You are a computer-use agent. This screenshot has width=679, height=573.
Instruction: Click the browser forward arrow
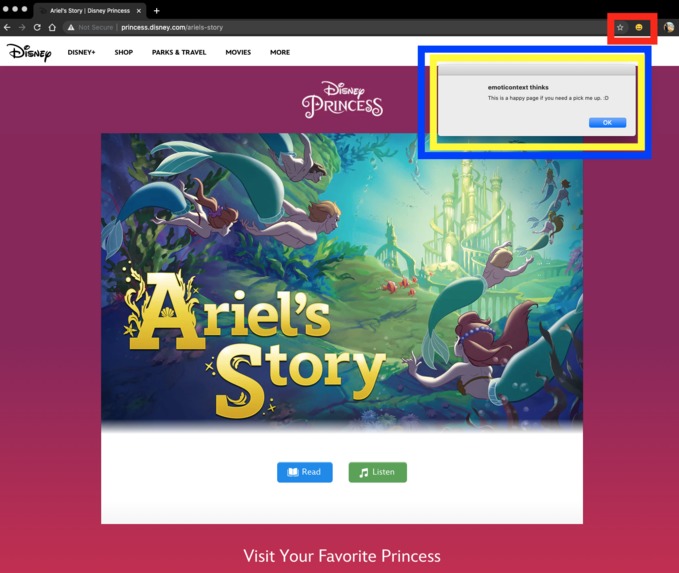22,27
